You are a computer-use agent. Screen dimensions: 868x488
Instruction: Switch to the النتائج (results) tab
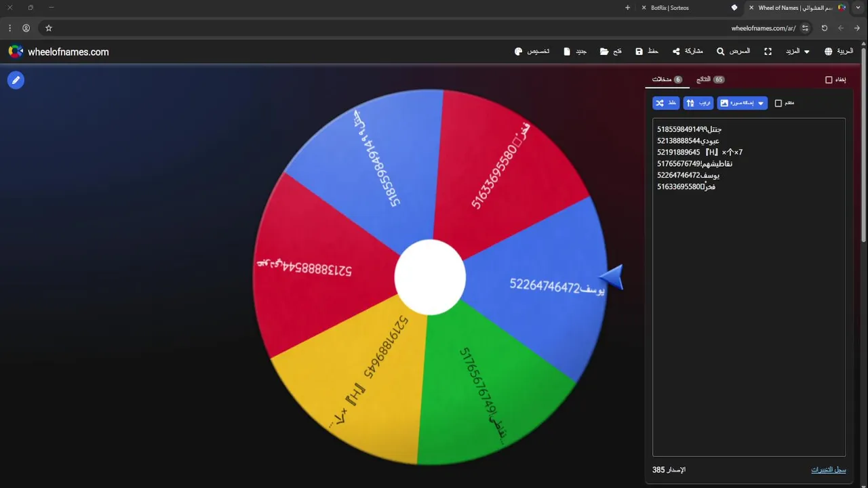tap(710, 79)
